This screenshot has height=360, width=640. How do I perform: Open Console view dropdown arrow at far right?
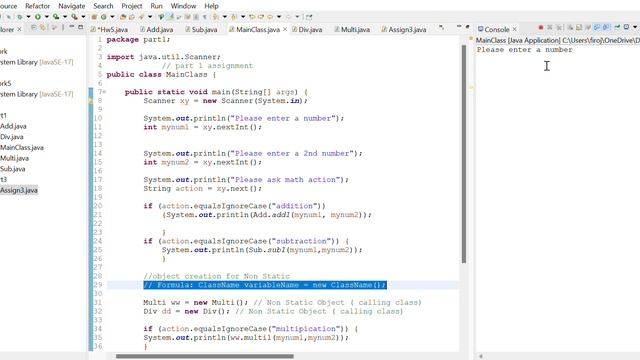(635, 27)
